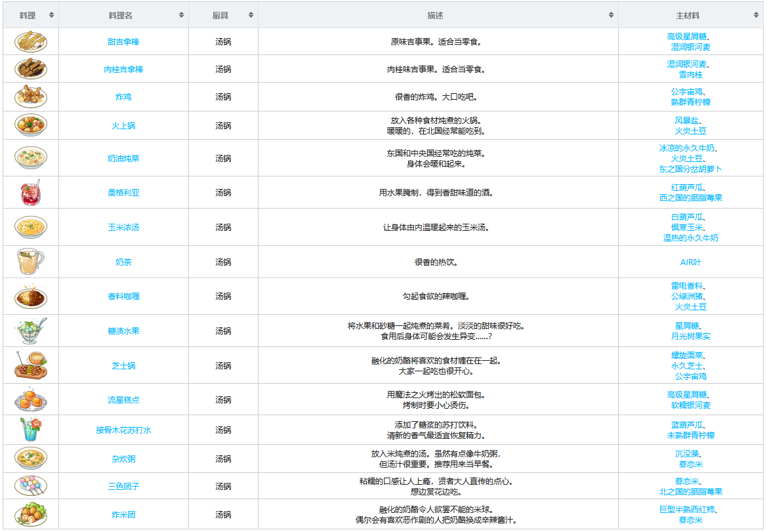
Task: Open the 东之国分岔胡萝卜 ingredient link
Action: click(690, 169)
